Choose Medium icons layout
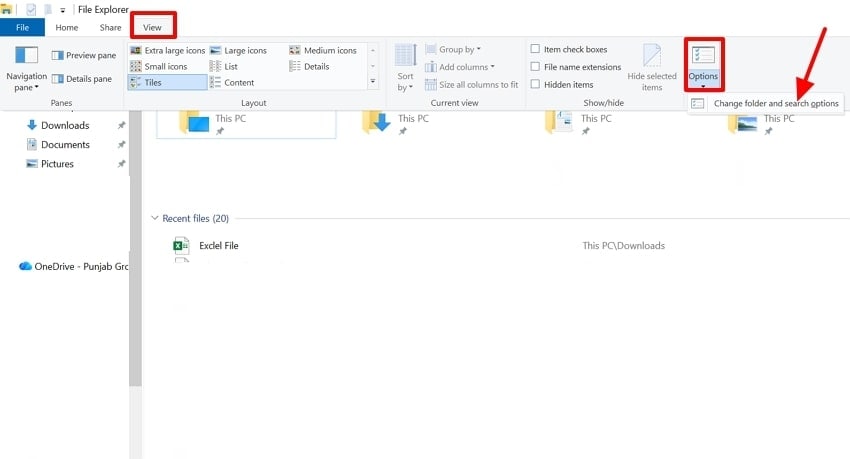850x459 pixels. [323, 50]
